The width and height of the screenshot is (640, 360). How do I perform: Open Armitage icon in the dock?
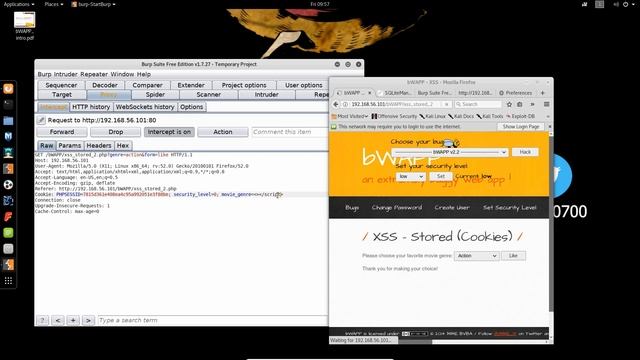pyautogui.click(x=8, y=153)
